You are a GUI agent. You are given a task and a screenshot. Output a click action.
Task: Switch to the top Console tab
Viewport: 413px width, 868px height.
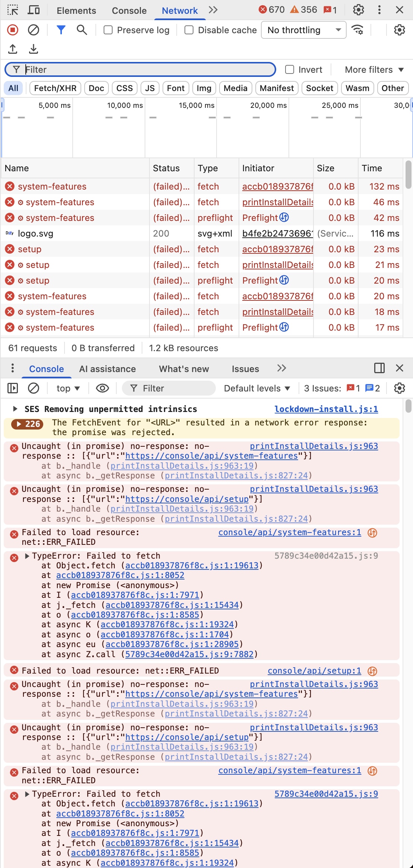(129, 10)
